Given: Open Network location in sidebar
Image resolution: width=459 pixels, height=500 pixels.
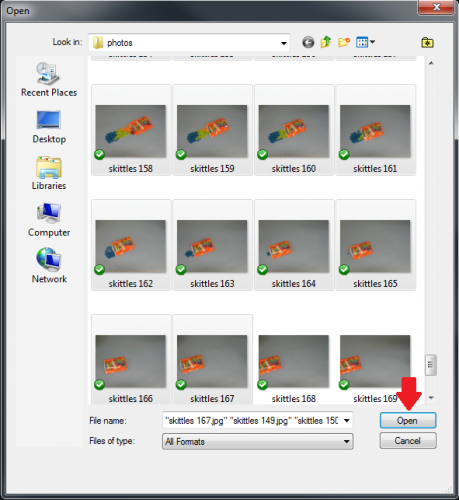Looking at the screenshot, I should [x=49, y=266].
